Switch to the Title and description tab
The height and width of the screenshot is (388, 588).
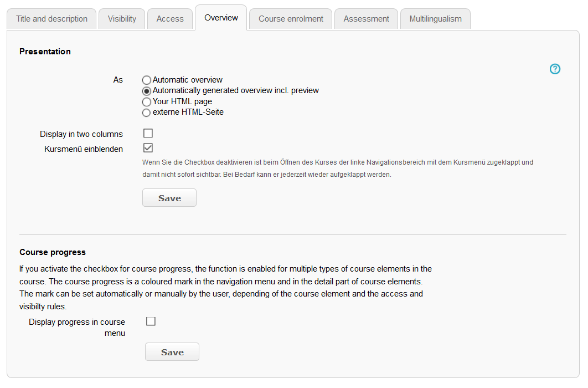pos(51,18)
